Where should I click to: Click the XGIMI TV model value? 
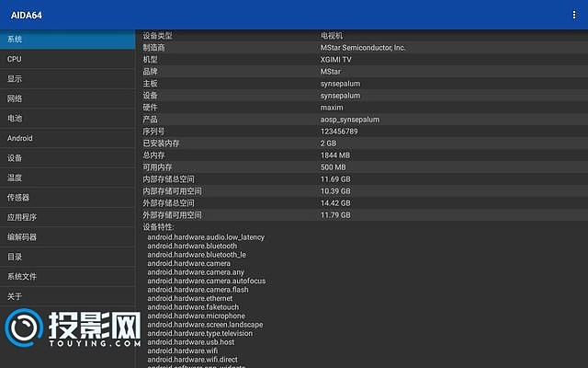click(336, 60)
